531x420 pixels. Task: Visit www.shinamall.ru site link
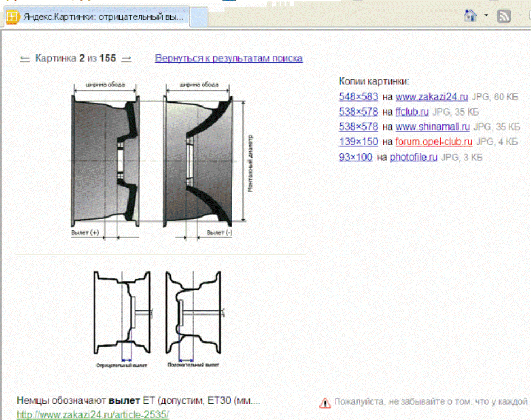tap(432, 127)
